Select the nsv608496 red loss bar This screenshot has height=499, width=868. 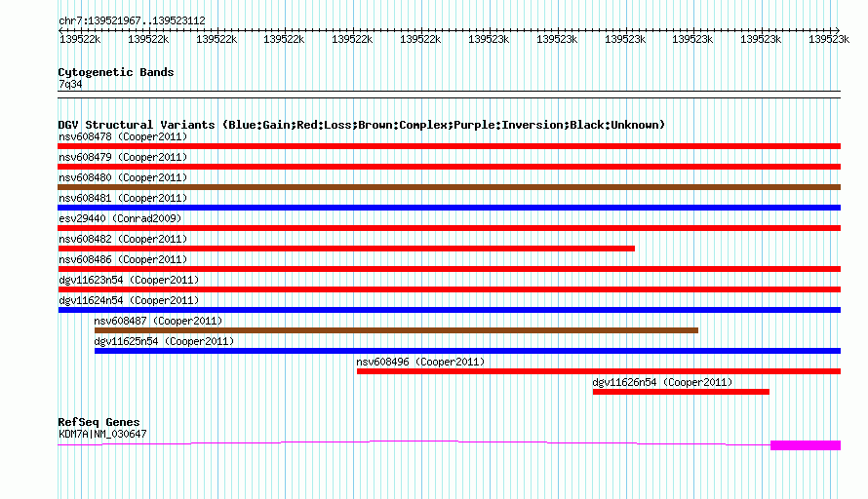click(x=599, y=371)
